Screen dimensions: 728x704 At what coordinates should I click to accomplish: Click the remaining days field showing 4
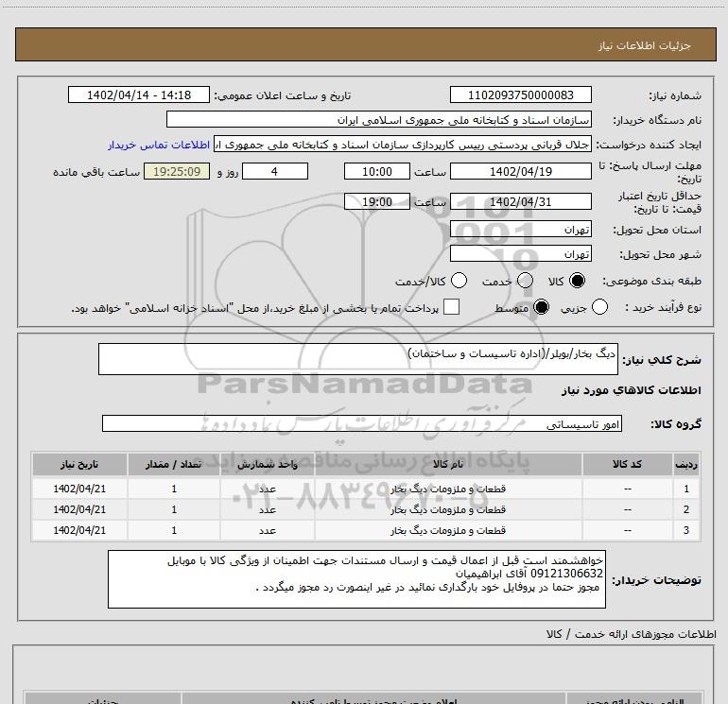point(275,171)
